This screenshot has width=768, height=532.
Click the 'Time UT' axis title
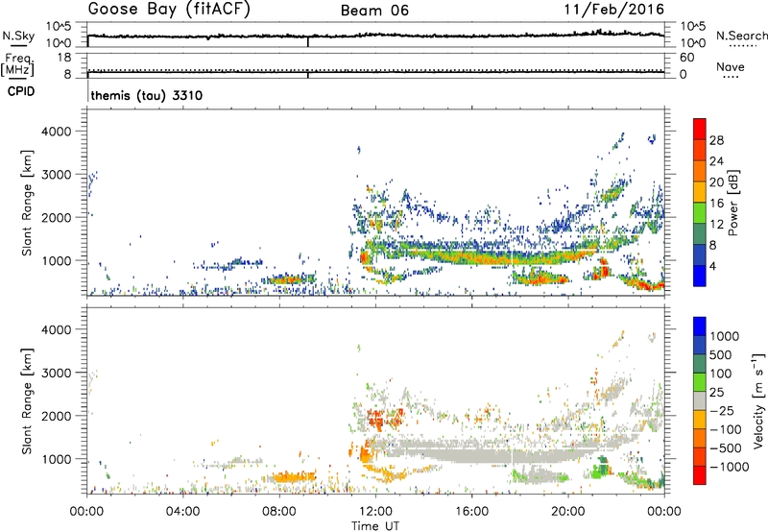point(375,526)
